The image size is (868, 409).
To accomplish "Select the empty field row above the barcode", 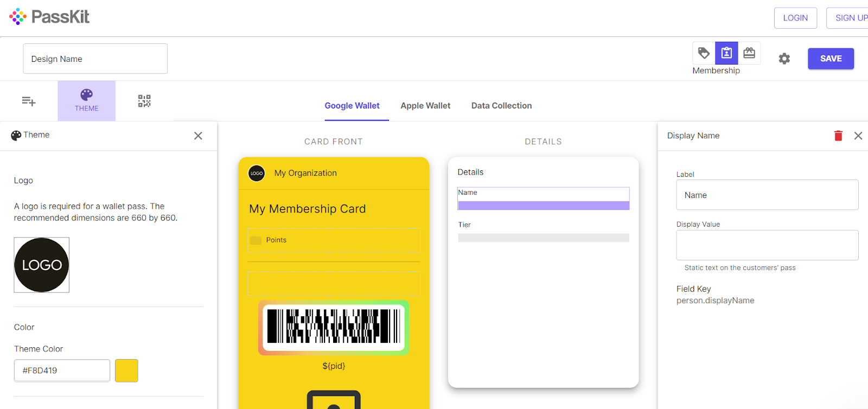I will coord(334,283).
